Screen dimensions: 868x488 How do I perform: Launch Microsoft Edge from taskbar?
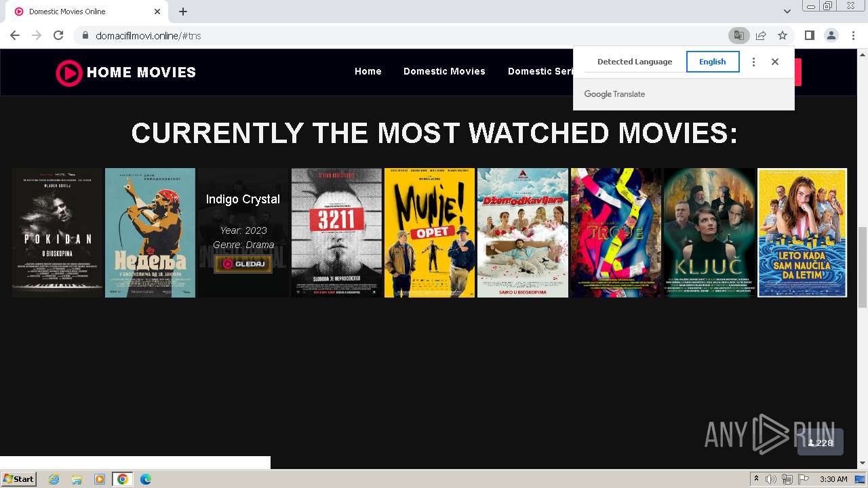[145, 479]
